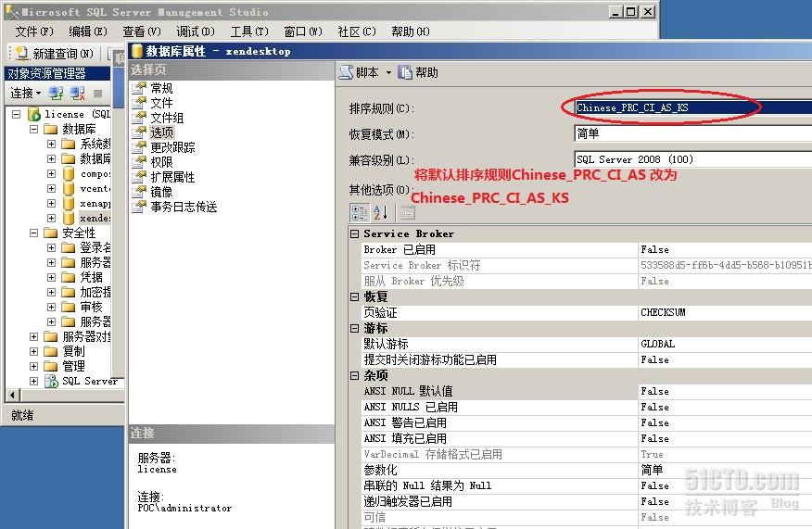Image resolution: width=812 pixels, height=529 pixels.
Task: Select the 安全性 folder in tree
Action: point(79,233)
